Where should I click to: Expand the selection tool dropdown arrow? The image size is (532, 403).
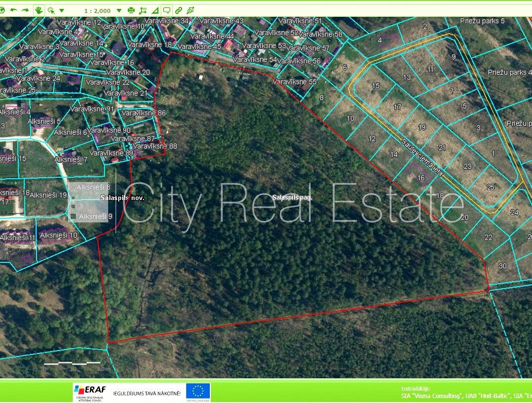click(x=61, y=10)
